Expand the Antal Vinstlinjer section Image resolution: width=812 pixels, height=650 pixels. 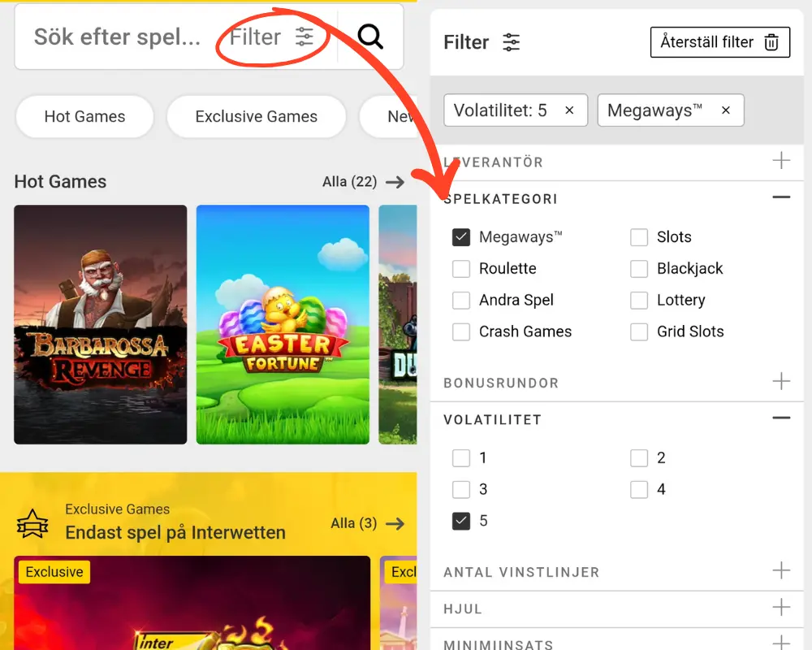pyautogui.click(x=781, y=570)
